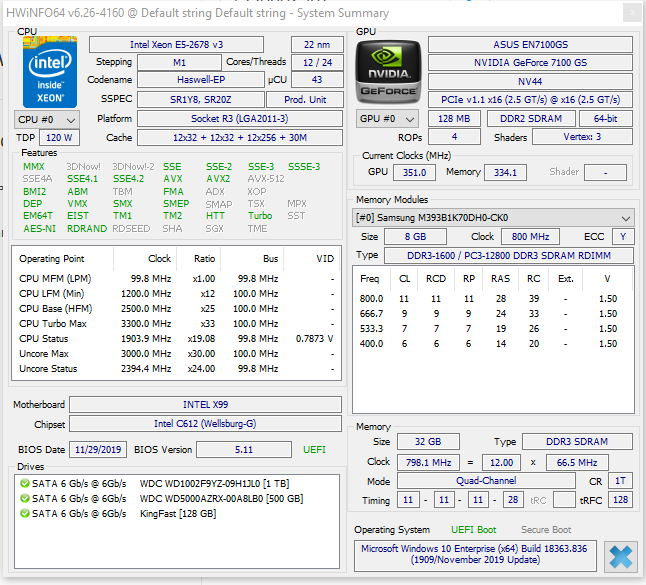The height and width of the screenshot is (585, 646).
Task: Click the Intel C612 (Wellsburg-G) chipset field
Action: point(205,424)
